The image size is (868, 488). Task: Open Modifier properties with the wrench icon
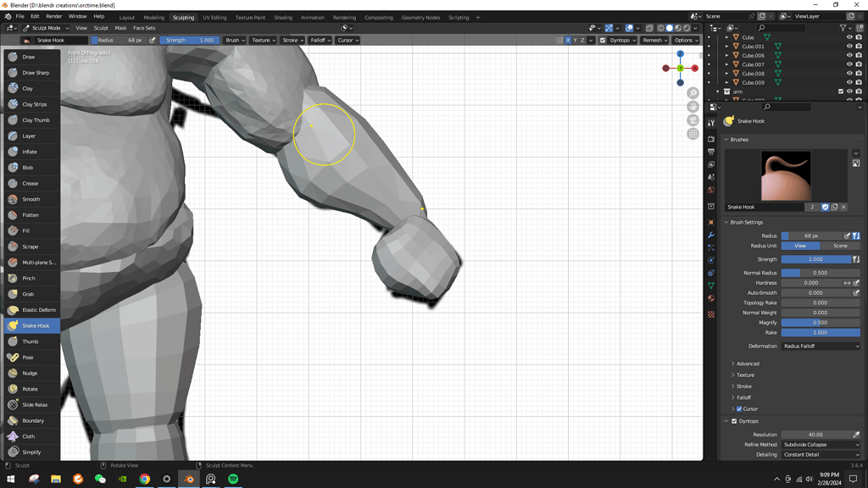click(711, 234)
